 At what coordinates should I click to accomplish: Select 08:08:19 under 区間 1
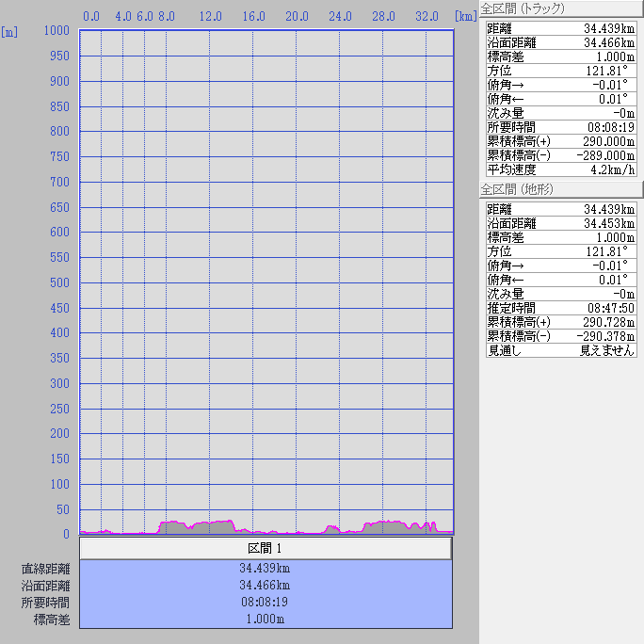[x=265, y=603]
